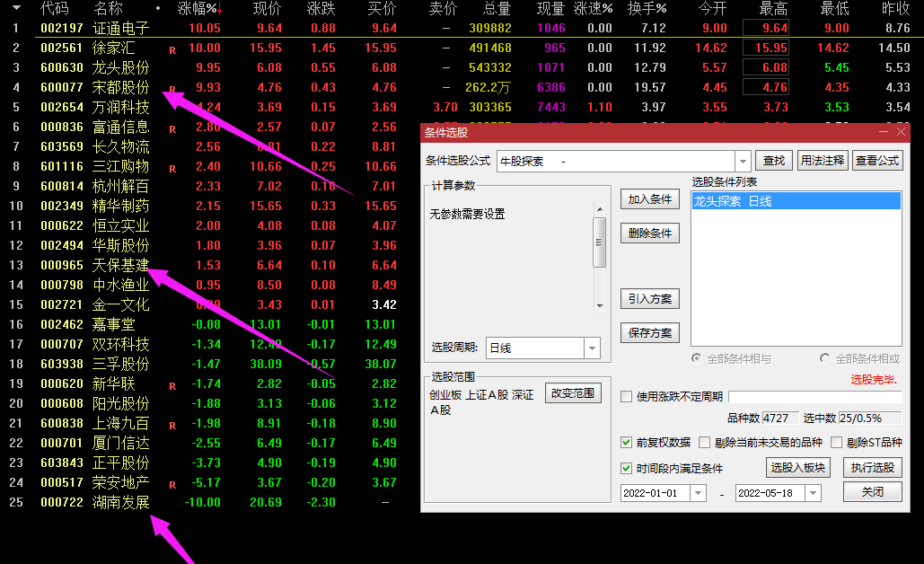Click the 引入方案 button
Viewport: 924px width, 564px height.
(650, 299)
